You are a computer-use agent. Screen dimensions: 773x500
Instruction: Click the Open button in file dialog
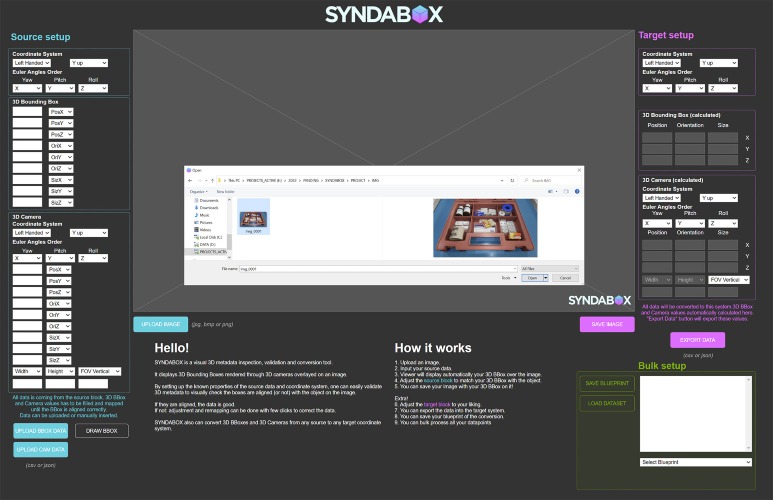(532, 278)
